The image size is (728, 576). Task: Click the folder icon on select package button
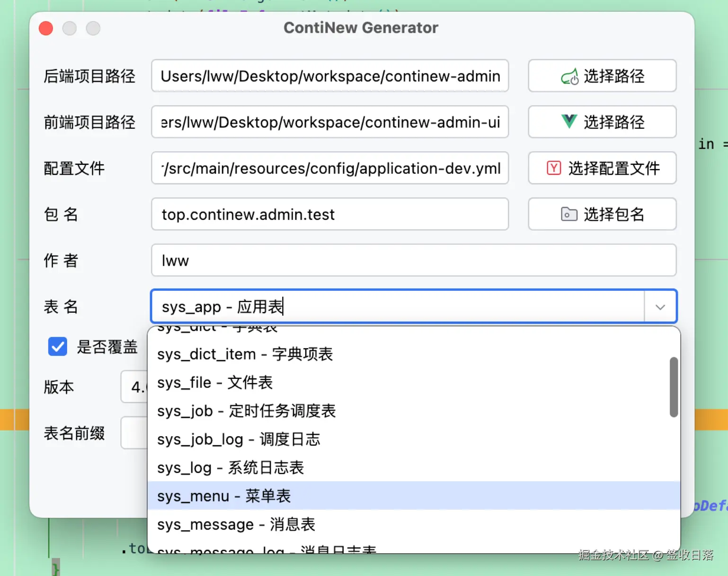[x=568, y=214]
